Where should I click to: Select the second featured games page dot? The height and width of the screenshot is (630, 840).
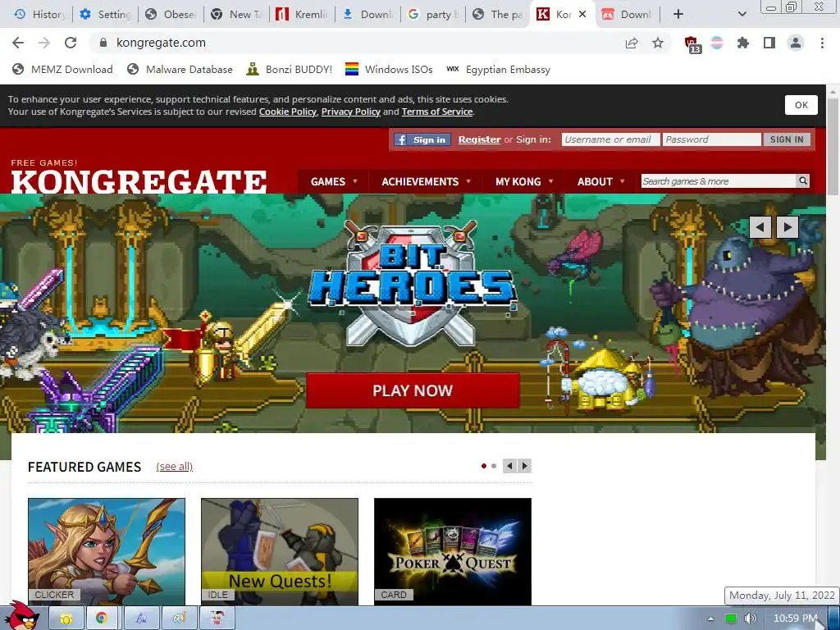point(494,466)
